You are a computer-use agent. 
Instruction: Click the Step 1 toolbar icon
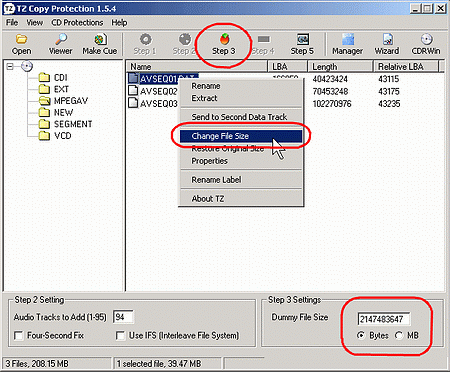[145, 39]
